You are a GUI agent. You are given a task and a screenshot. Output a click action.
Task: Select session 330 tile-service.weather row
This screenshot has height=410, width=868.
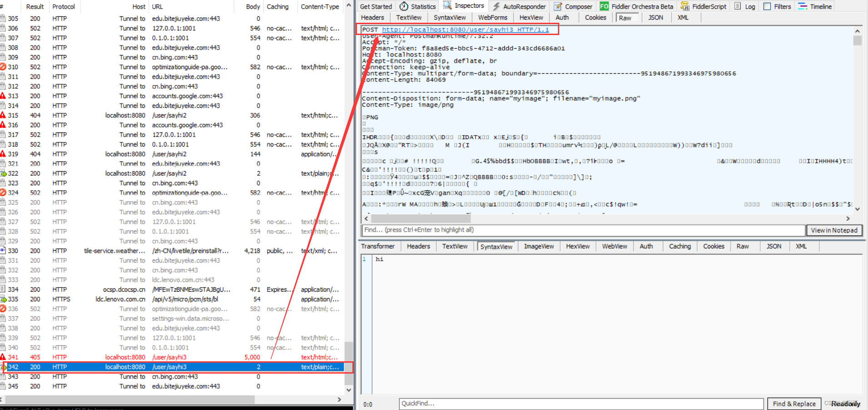coord(172,251)
